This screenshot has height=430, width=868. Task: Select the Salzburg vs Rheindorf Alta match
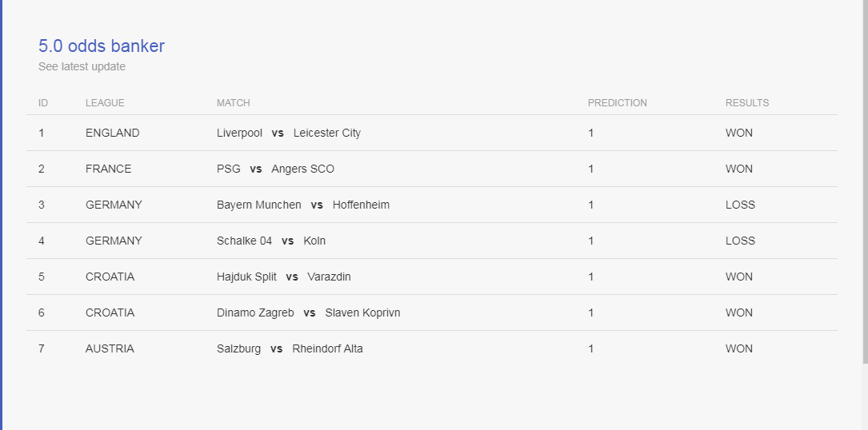pyautogui.click(x=290, y=348)
